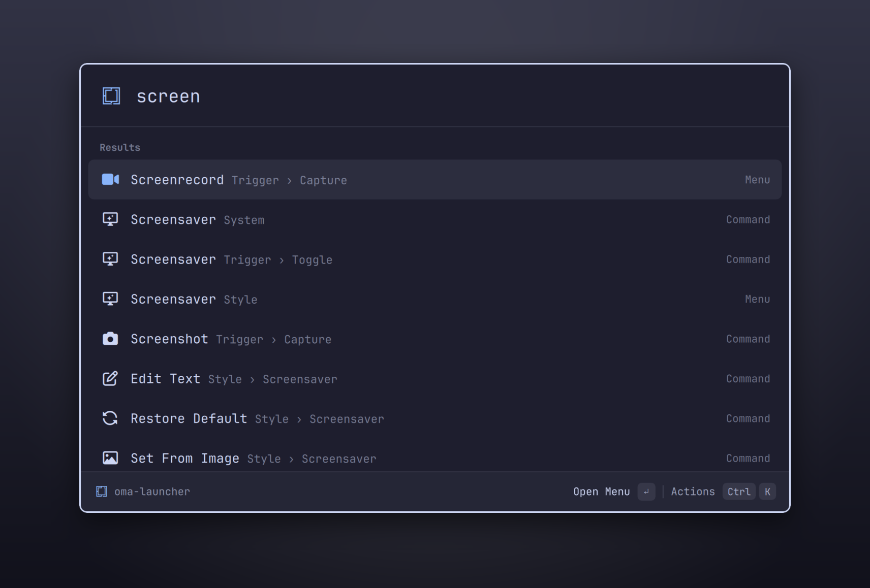The width and height of the screenshot is (870, 588).
Task: Open the Actions menu in the footer
Action: click(693, 492)
